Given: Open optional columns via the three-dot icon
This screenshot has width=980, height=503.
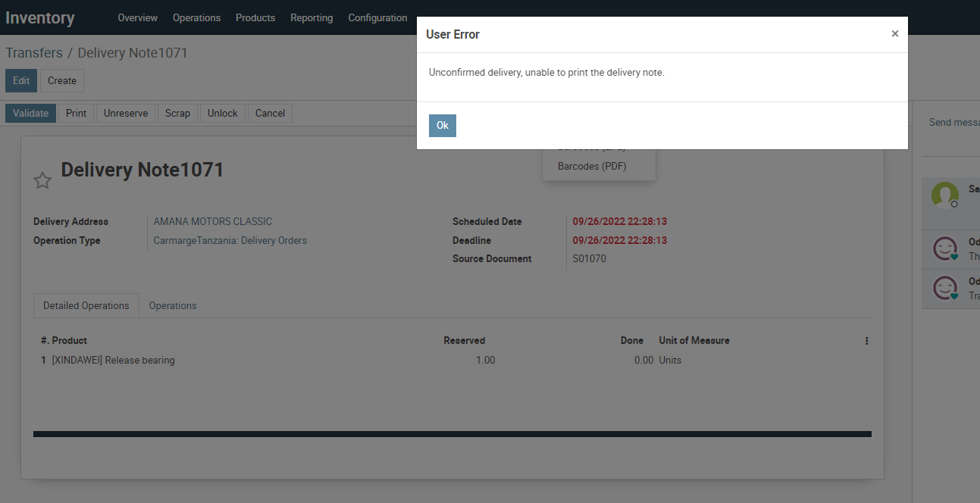Looking at the screenshot, I should 866,341.
